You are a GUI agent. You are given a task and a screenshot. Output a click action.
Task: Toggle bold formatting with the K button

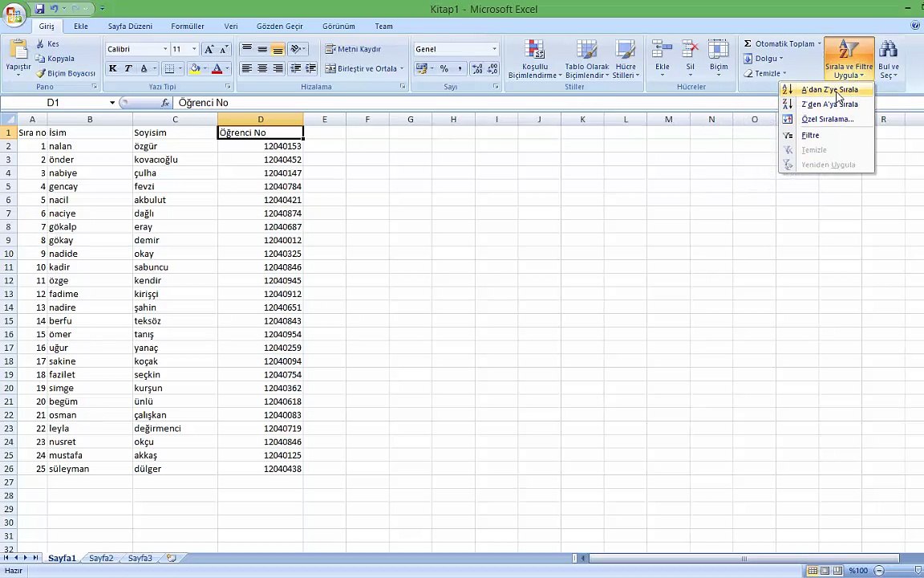point(112,68)
